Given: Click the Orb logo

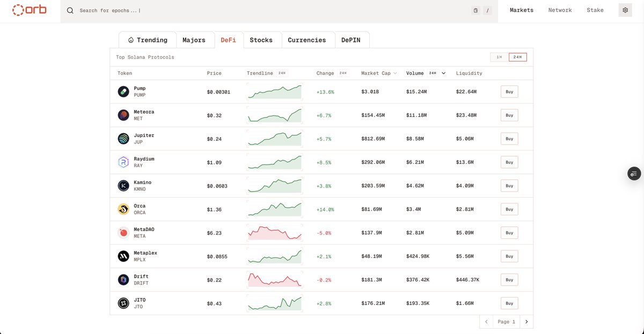Looking at the screenshot, I should click(29, 10).
